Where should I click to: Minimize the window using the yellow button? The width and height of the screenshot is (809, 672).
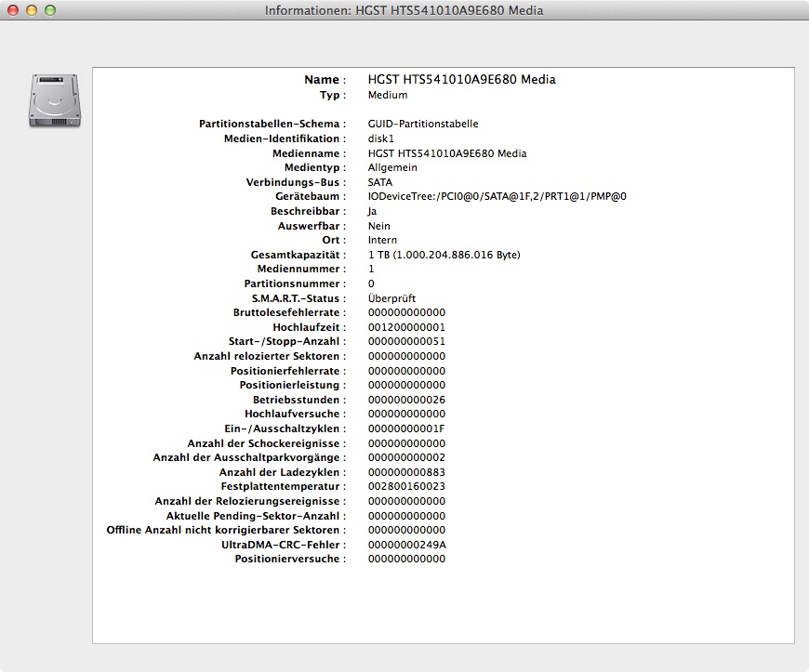(x=32, y=10)
